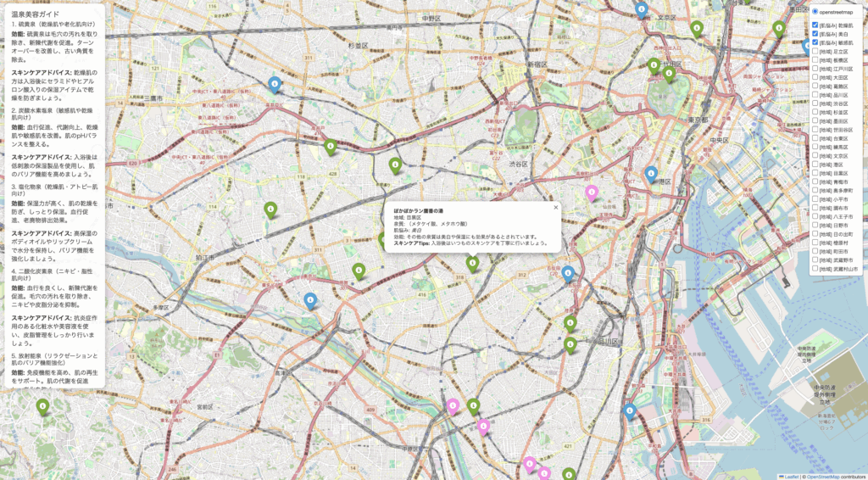The width and height of the screenshot is (868, 480).
Task: Enable the [地域] 文京区 layer
Action: click(x=815, y=155)
